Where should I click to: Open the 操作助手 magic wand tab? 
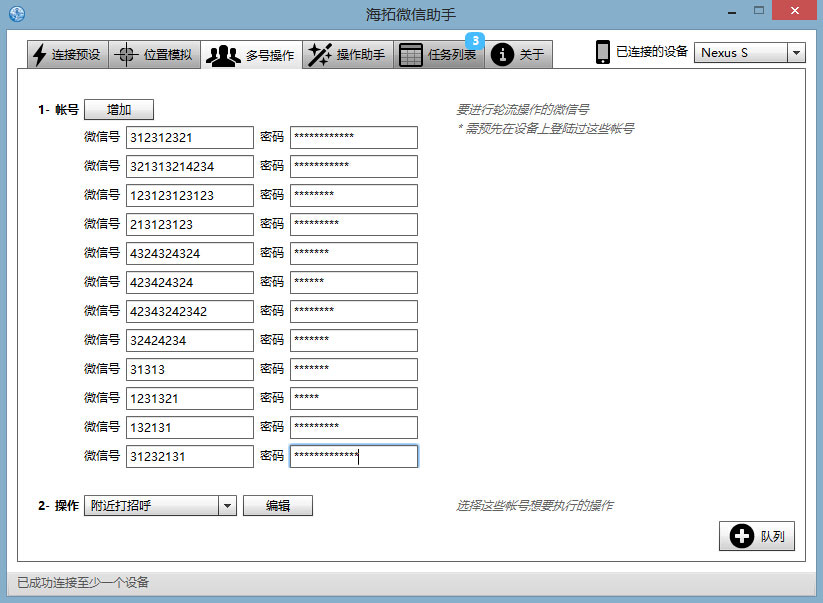pyautogui.click(x=347, y=55)
